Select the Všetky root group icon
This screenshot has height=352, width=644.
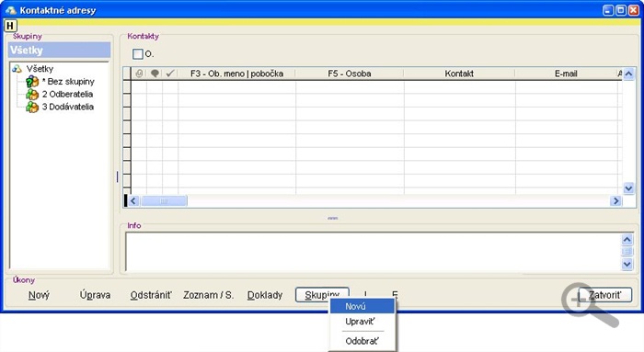tap(17, 69)
